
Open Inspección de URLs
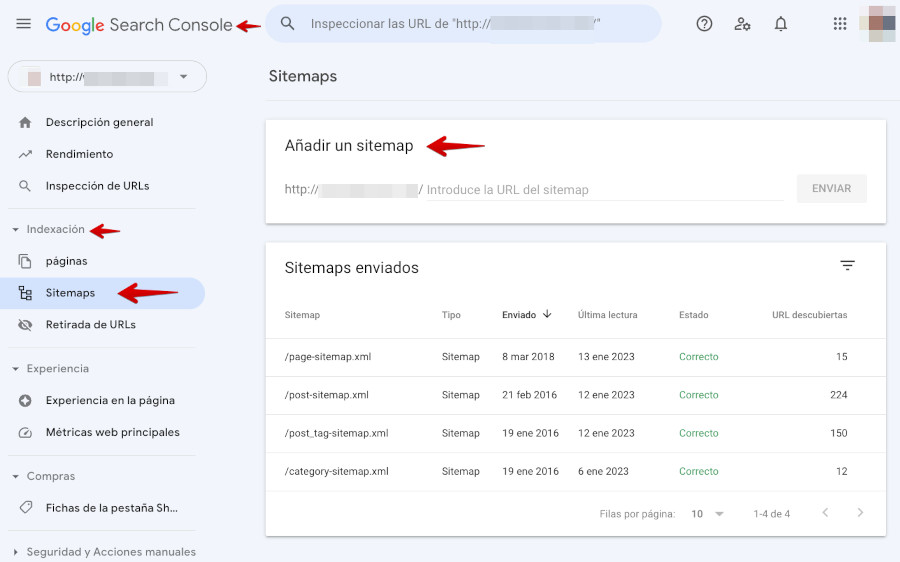[98, 186]
